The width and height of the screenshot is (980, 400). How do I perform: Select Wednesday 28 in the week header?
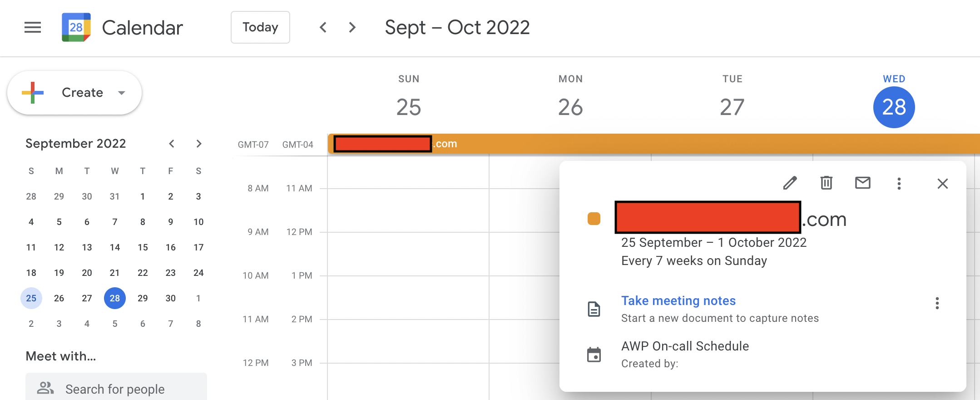[x=893, y=107]
